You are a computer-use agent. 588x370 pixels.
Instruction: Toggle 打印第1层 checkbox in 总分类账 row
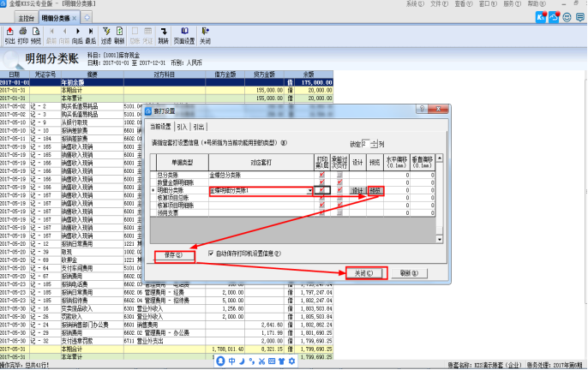pyautogui.click(x=322, y=174)
